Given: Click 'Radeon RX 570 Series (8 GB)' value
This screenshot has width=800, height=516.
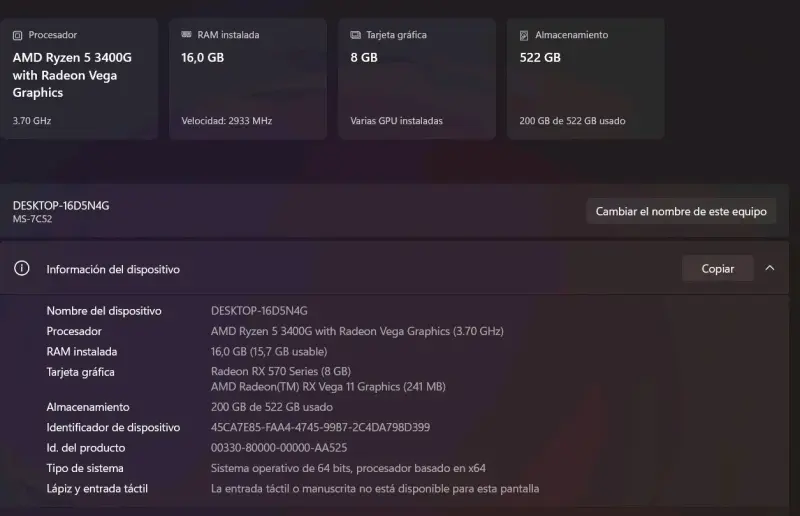Looking at the screenshot, I should click(281, 372).
